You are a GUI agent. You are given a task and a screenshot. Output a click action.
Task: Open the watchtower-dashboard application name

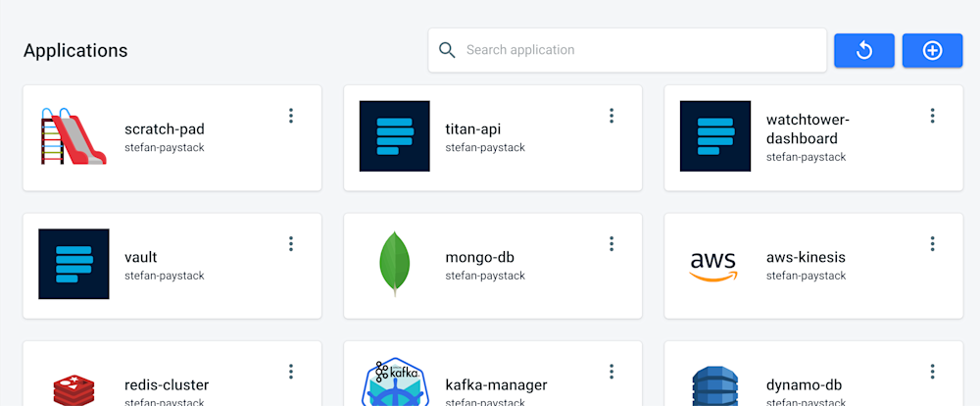tap(808, 128)
